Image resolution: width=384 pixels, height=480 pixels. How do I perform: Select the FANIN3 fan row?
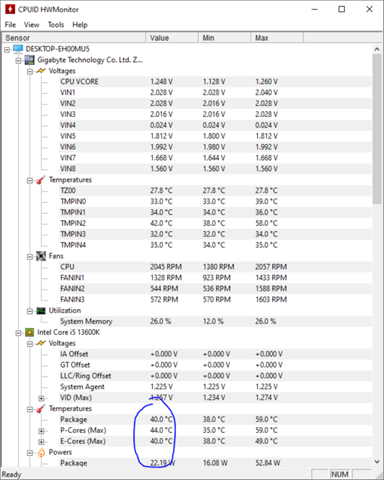click(x=215, y=300)
